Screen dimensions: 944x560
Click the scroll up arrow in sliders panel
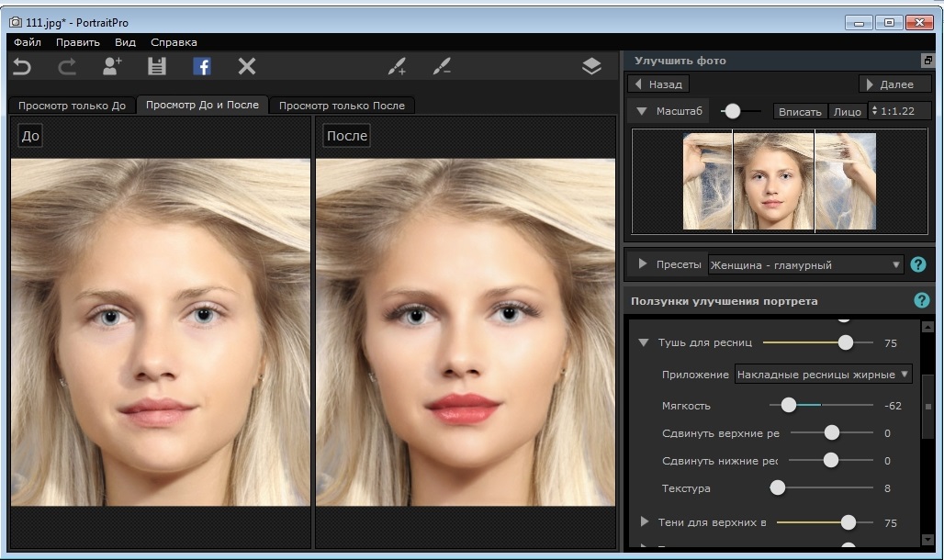click(927, 327)
